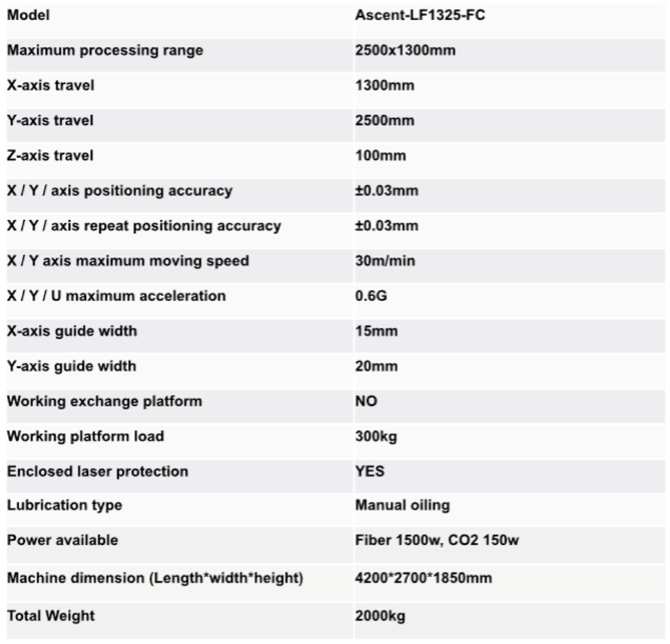Select the Working platform load 300kg value
Screen dimensions: 670x644
point(376,437)
